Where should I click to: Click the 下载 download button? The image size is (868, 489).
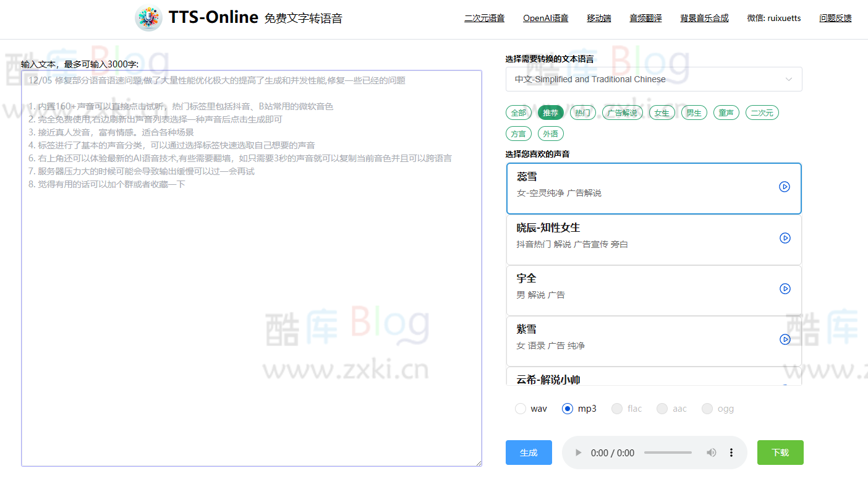click(x=780, y=453)
